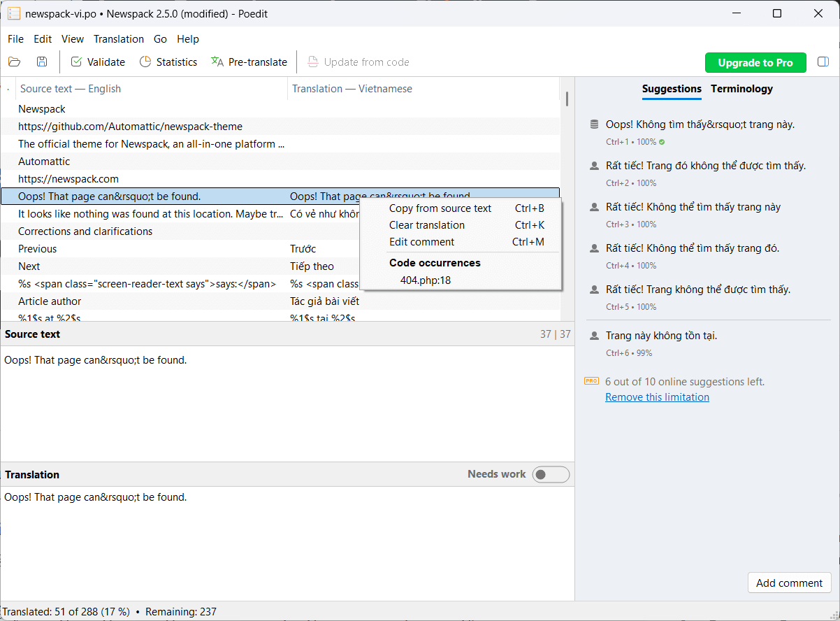The width and height of the screenshot is (840, 621).
Task: Click the PRO badge icon next to online suggestions
Action: click(591, 381)
